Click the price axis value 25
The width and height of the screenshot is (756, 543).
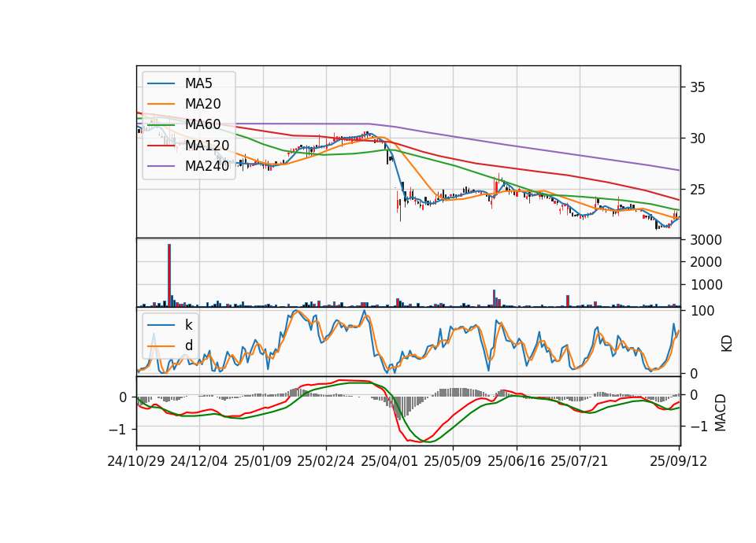698,190
